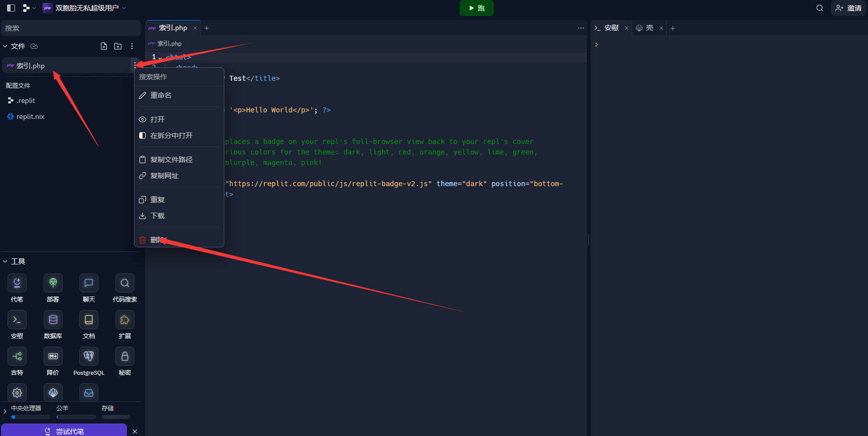
Task: Click the new folder icon
Action: pos(118,46)
